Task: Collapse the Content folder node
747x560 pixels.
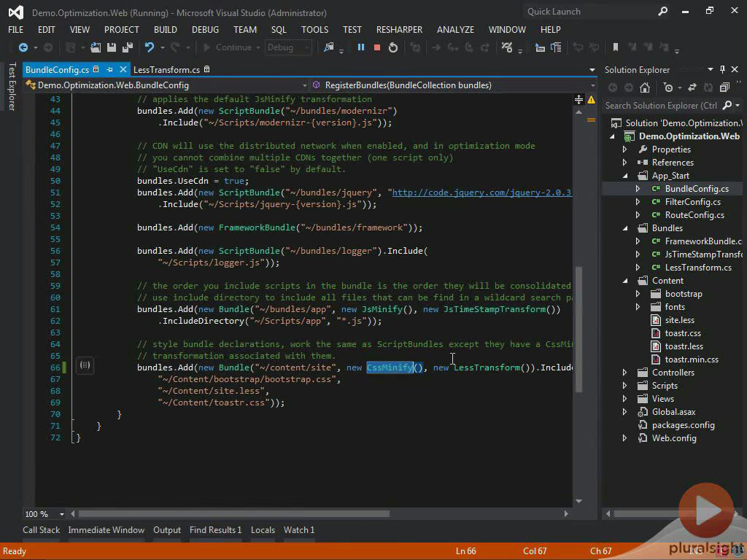Action: [624, 281]
